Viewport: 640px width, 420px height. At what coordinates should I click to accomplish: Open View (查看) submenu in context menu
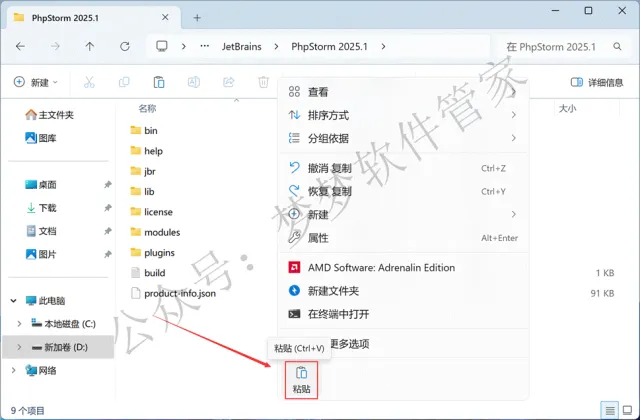coord(403,92)
